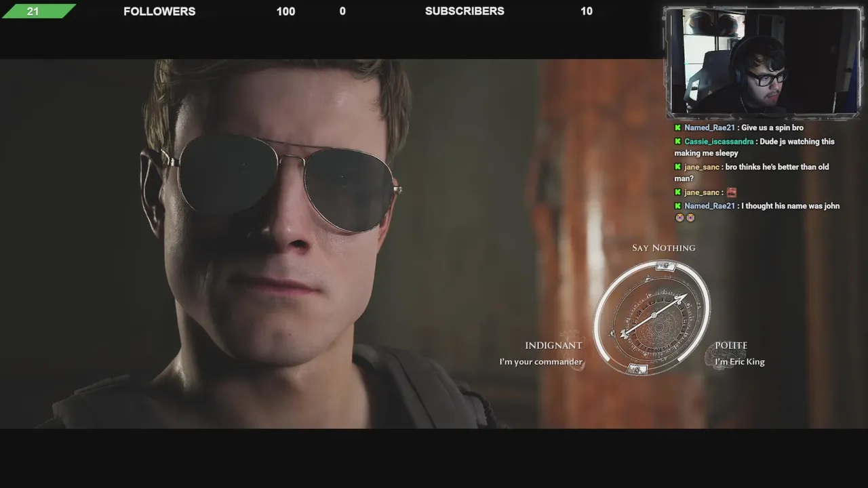
Task: Click the emojis after the john message
Action: pyautogui.click(x=685, y=218)
